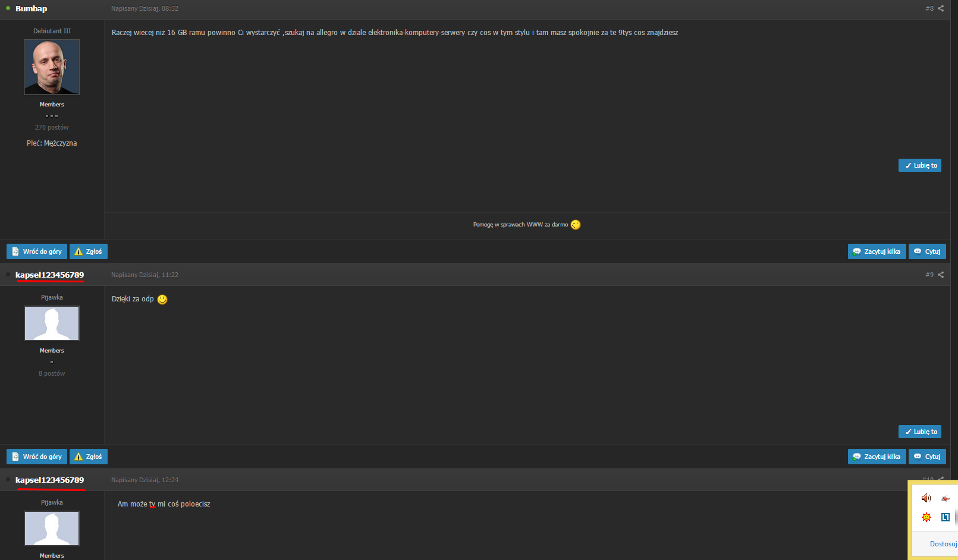Click the Debiutant III rank label
Screen dimensions: 958x560
52,31
